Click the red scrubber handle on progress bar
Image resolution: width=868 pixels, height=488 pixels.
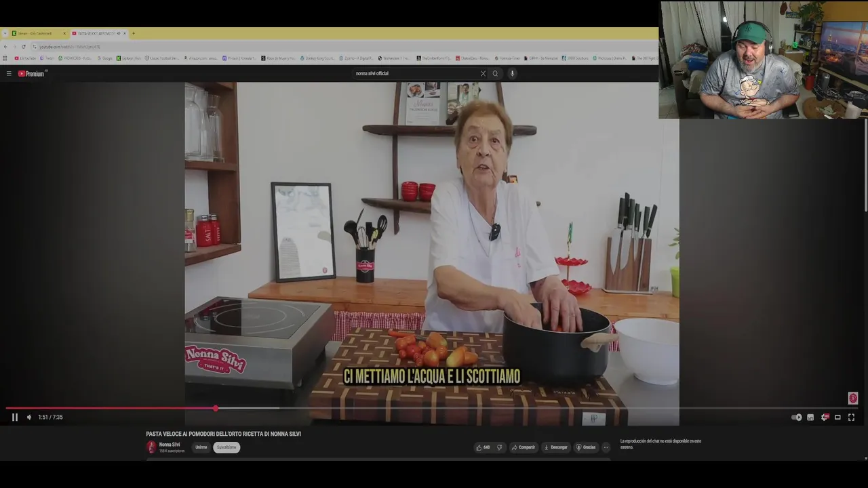pyautogui.click(x=216, y=408)
